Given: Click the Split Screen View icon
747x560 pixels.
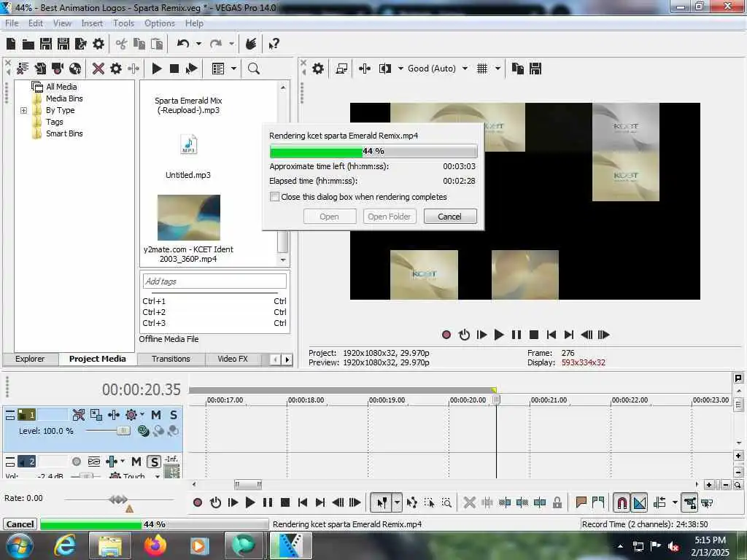Looking at the screenshot, I should tap(385, 69).
